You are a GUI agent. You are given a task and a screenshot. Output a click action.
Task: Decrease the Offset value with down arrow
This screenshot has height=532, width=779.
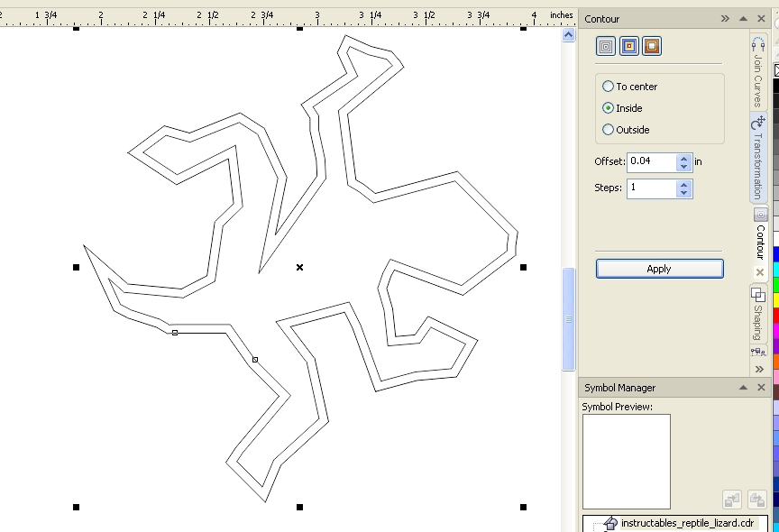(x=684, y=167)
